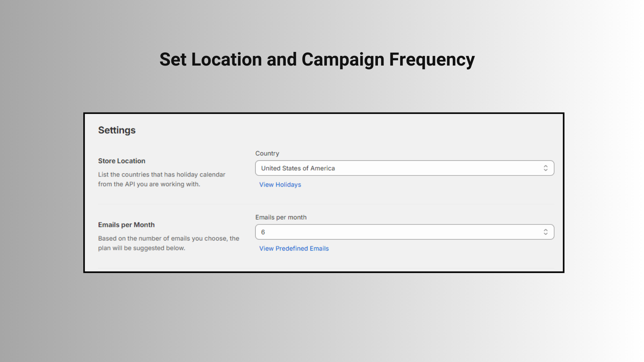Open the View Predefined Emails link
Image resolution: width=644 pixels, height=362 pixels.
pyautogui.click(x=294, y=249)
